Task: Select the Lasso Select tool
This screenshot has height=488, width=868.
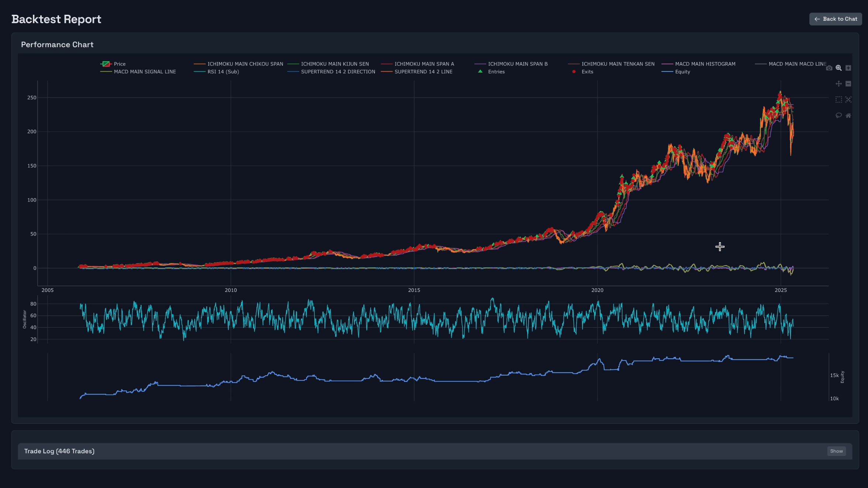Action: tap(838, 115)
